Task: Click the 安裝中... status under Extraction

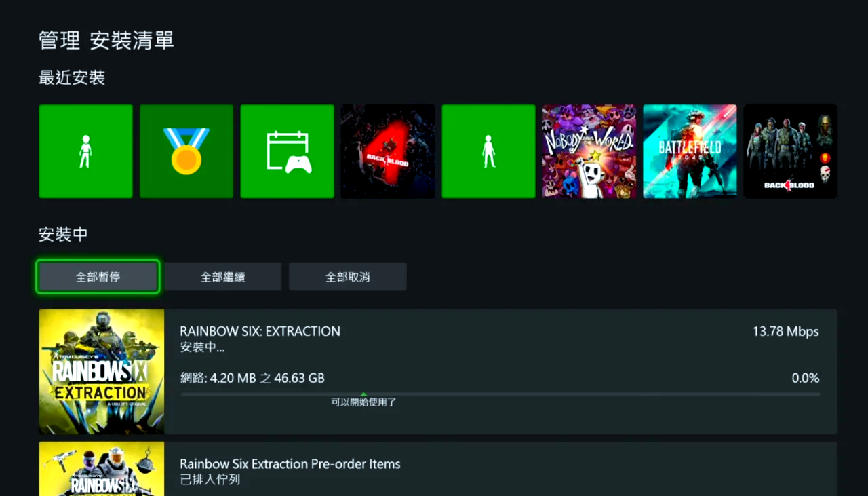Action: point(202,347)
